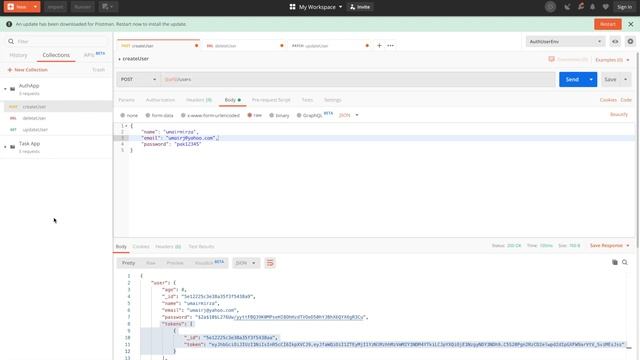Select the updateUser request in sidebar

point(57,129)
